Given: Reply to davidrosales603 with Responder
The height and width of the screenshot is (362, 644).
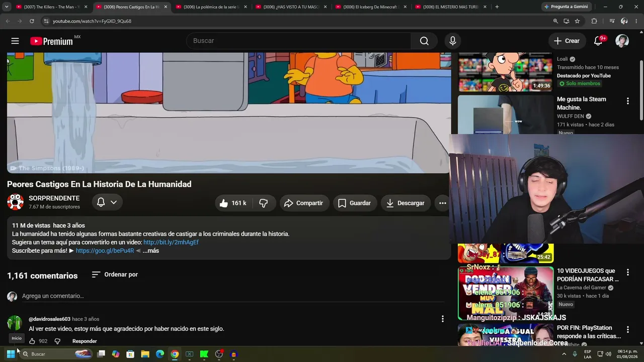Looking at the screenshot, I should (x=85, y=341).
